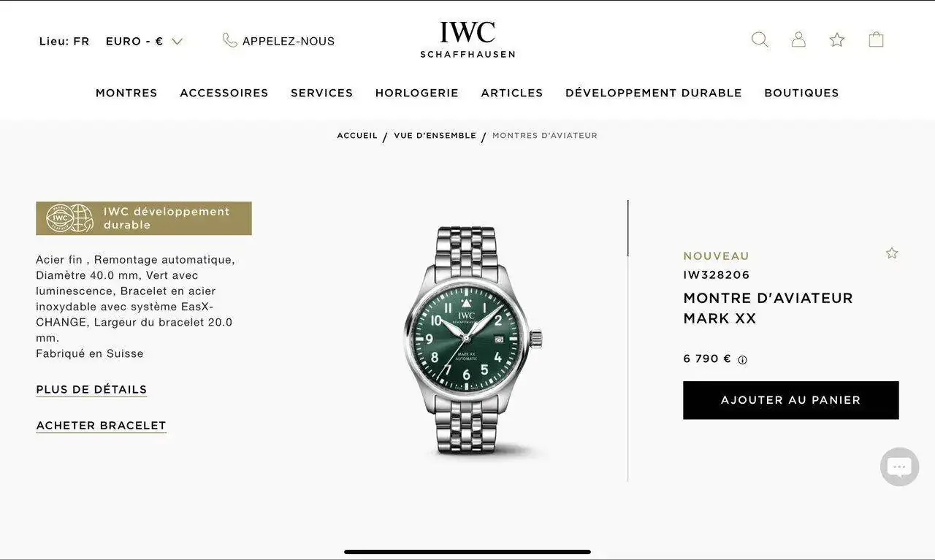Click the phone icon beside Appelez-nous
Screen dimensions: 935x560
(229, 40)
